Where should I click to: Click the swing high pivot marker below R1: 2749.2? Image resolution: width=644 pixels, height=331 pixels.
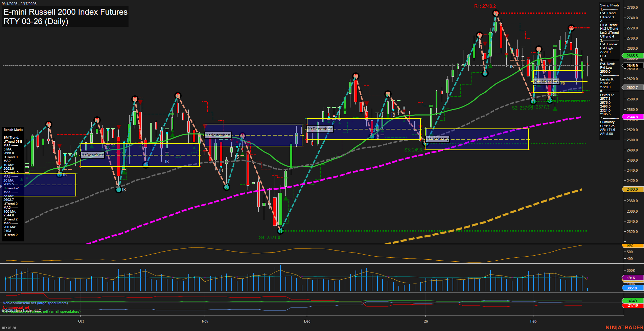496,14
